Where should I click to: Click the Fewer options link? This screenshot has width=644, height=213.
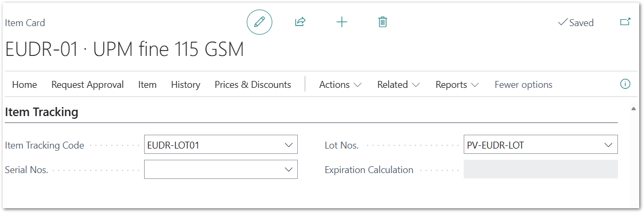tap(523, 85)
